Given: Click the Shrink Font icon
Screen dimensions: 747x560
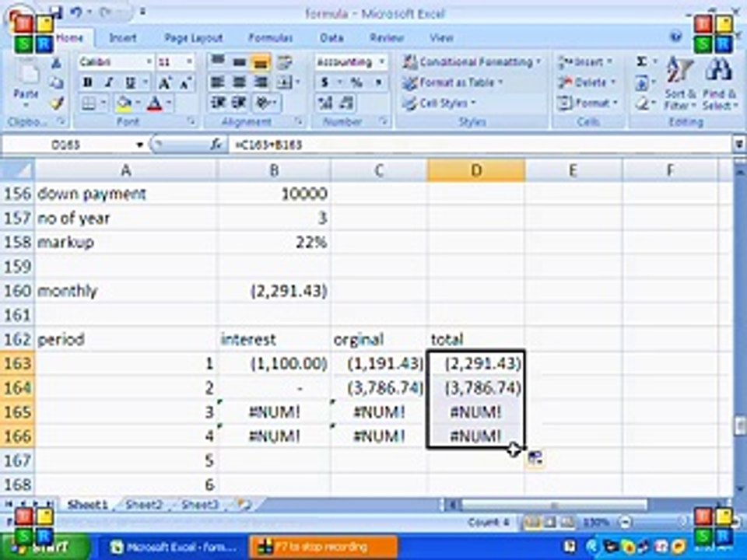Looking at the screenshot, I should (185, 83).
